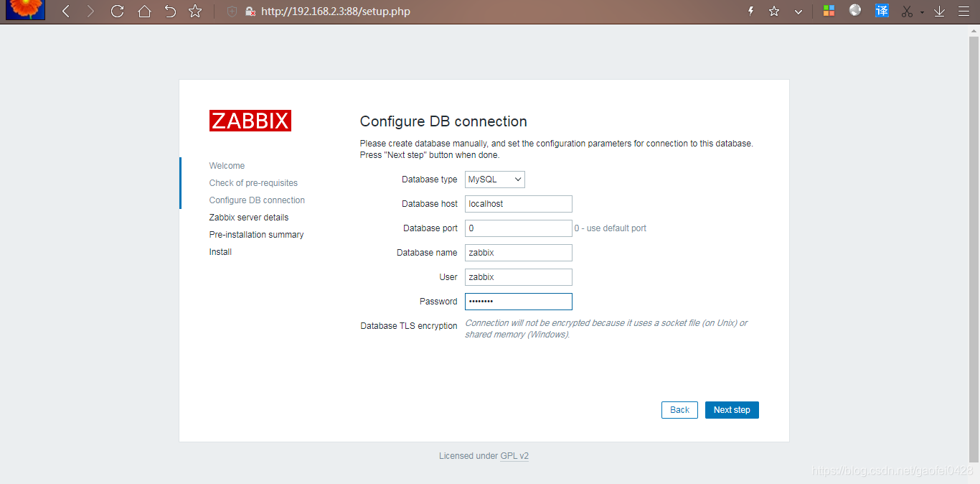Click the ZABBIX logo
980x484 pixels.
click(250, 121)
